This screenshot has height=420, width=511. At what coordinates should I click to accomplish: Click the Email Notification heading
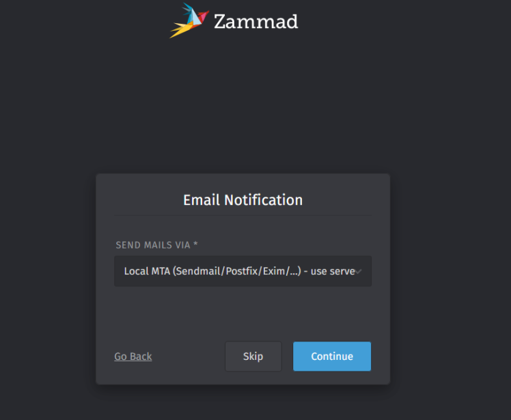[243, 200]
